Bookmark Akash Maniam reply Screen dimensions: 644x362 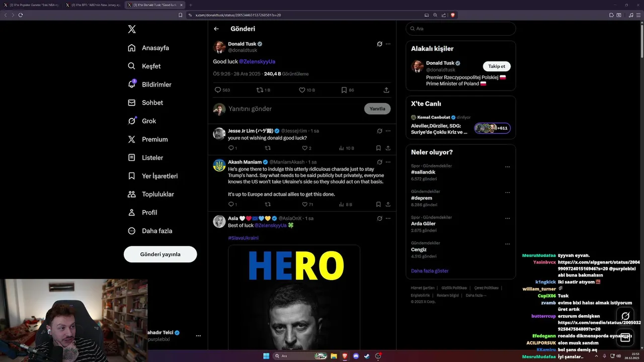tap(378, 204)
